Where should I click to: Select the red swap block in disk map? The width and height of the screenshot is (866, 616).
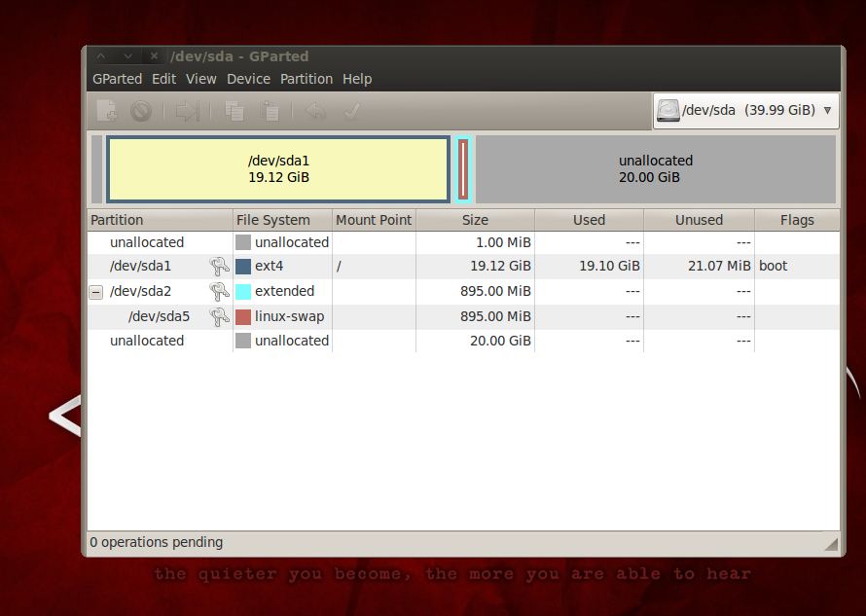463,169
